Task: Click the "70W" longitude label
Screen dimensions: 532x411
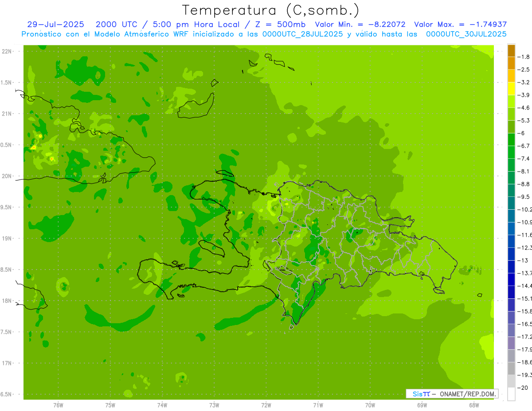Action: (370, 405)
